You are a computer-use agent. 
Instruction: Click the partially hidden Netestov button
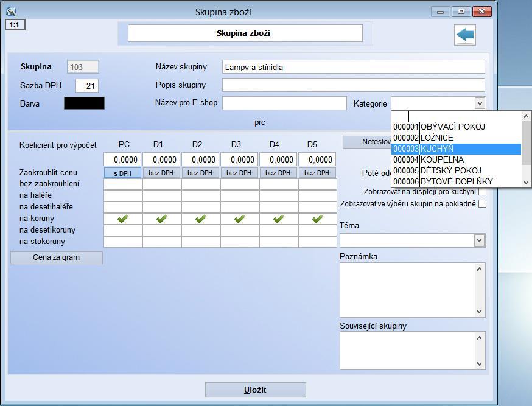367,142
